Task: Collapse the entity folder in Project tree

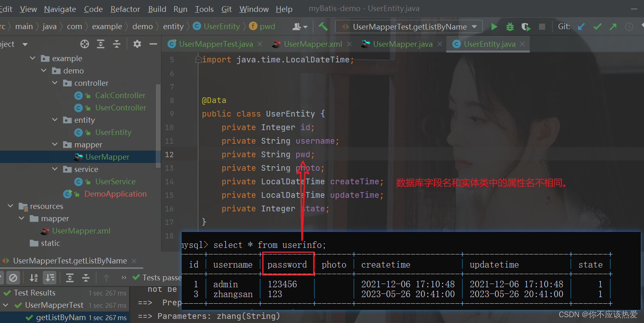Action: point(54,120)
